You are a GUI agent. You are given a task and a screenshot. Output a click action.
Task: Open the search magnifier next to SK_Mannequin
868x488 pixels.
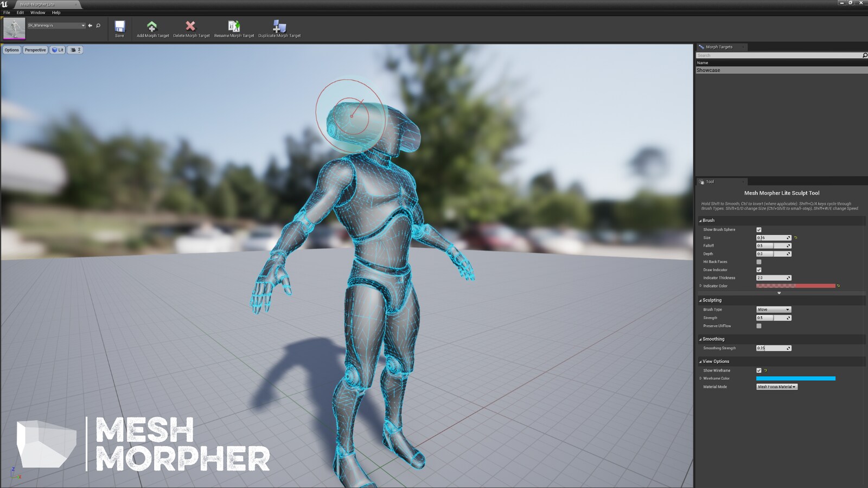coord(98,25)
